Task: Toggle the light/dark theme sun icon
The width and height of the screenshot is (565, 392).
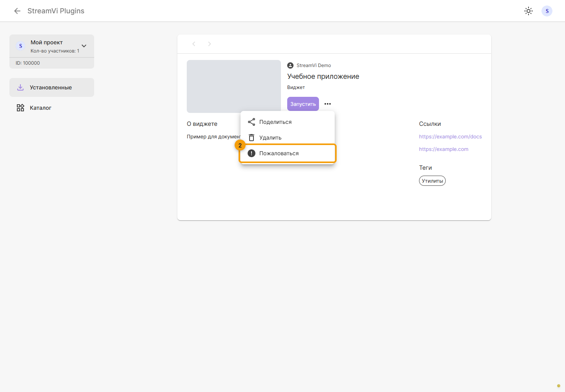Action: point(529,11)
